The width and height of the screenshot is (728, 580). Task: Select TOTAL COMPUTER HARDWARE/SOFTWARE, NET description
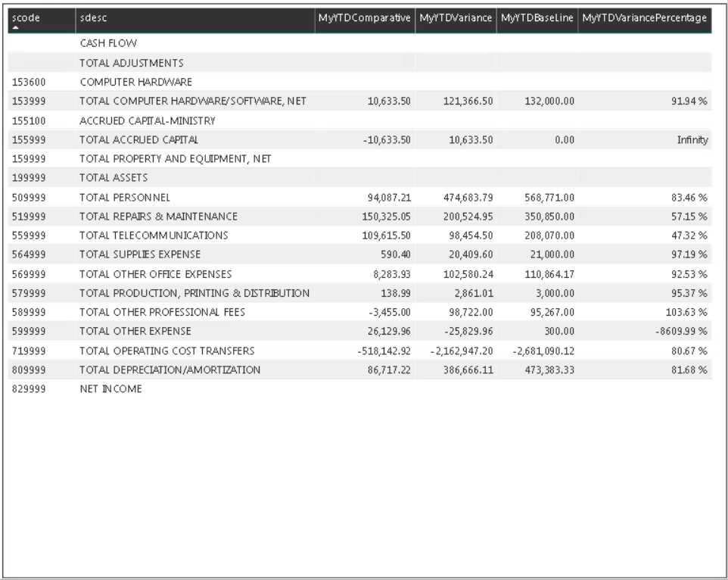(x=193, y=101)
